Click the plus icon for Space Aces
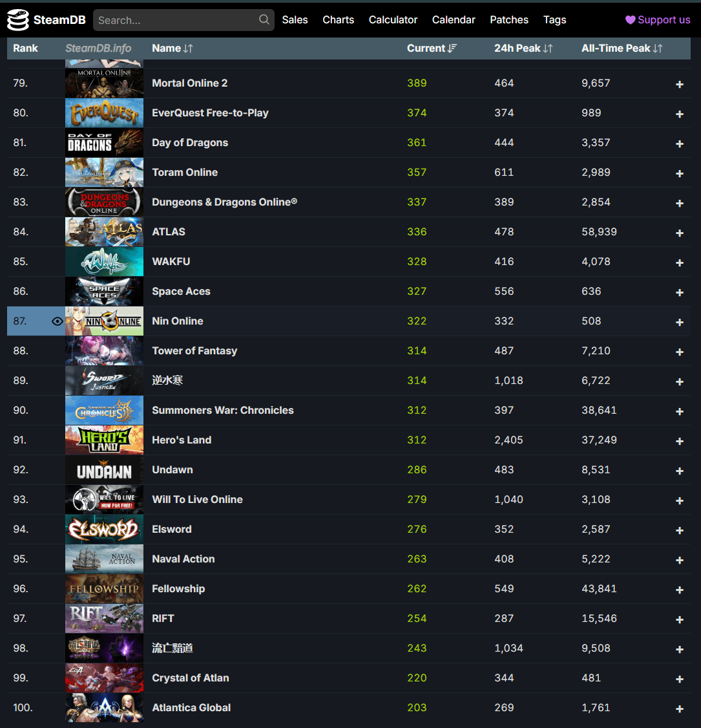The image size is (701, 728). [679, 292]
